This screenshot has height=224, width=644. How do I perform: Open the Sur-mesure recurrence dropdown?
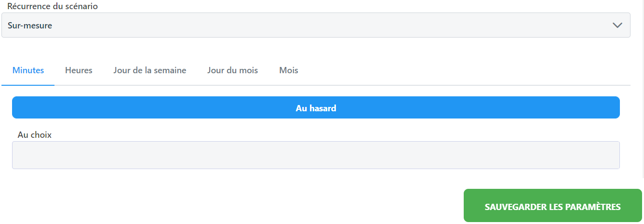pyautogui.click(x=316, y=26)
